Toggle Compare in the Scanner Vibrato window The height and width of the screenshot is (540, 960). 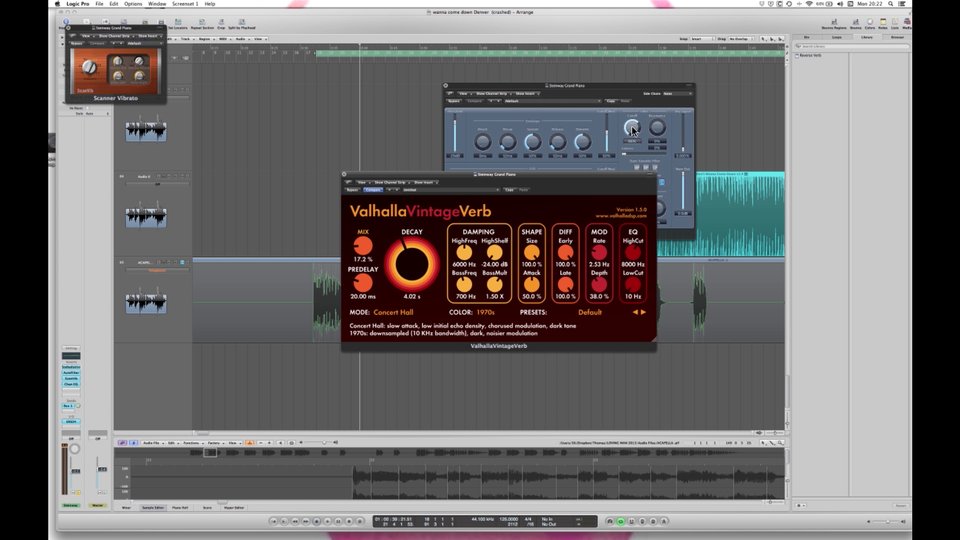pos(97,43)
